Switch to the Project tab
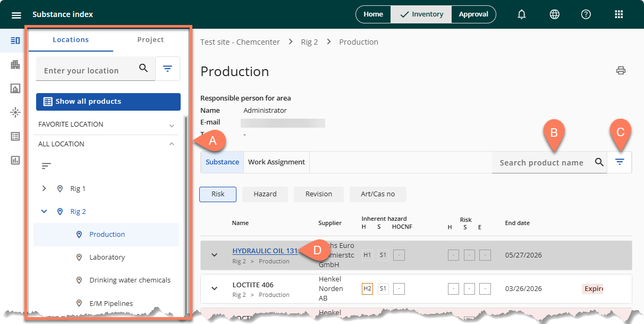The image size is (644, 324). (x=150, y=40)
